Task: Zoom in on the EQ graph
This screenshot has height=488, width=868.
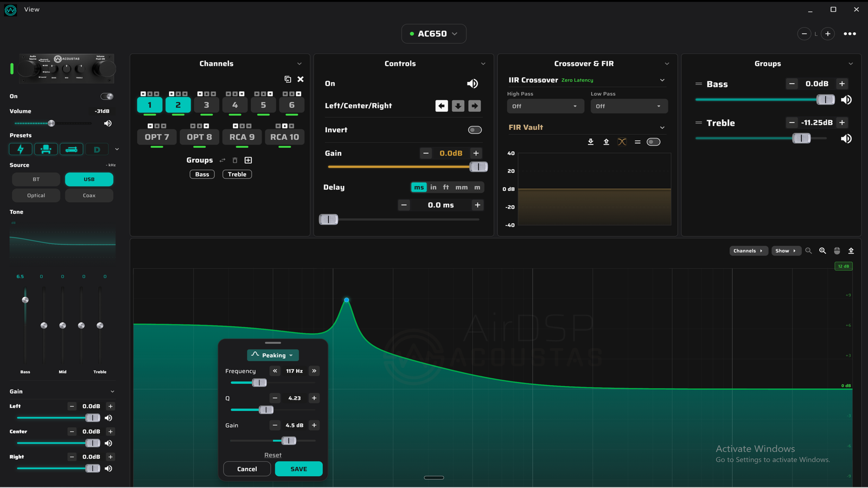Action: point(822,251)
